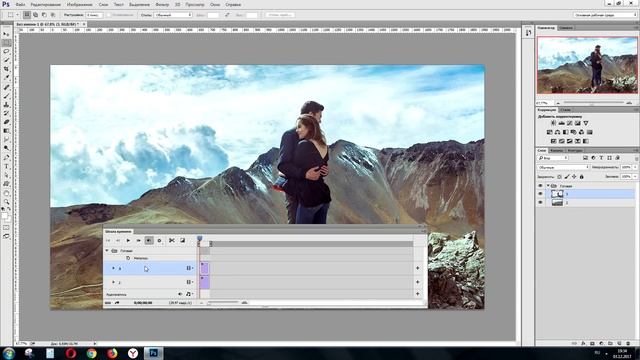Switch to the Channels tab
Viewport: 640px width, 360px height.
click(x=556, y=151)
